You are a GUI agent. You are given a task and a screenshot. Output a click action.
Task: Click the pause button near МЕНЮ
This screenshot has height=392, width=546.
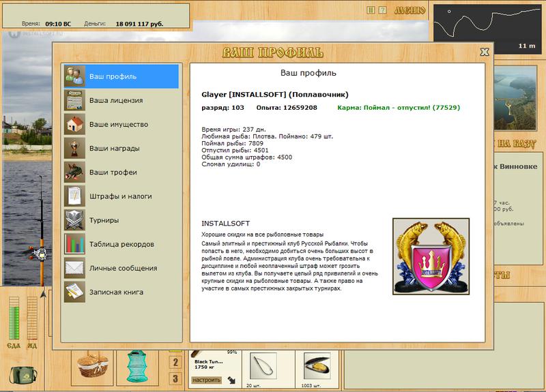click(371, 10)
